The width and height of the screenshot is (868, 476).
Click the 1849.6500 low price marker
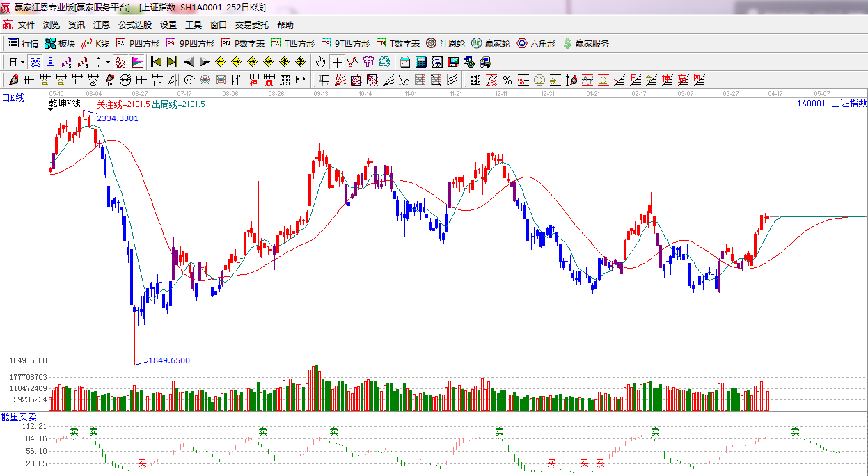(169, 360)
